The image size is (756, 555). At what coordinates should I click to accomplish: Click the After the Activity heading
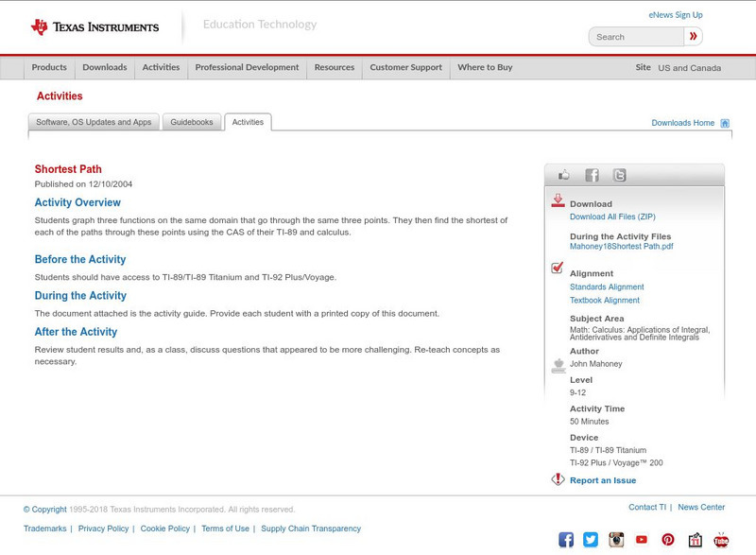[76, 332]
